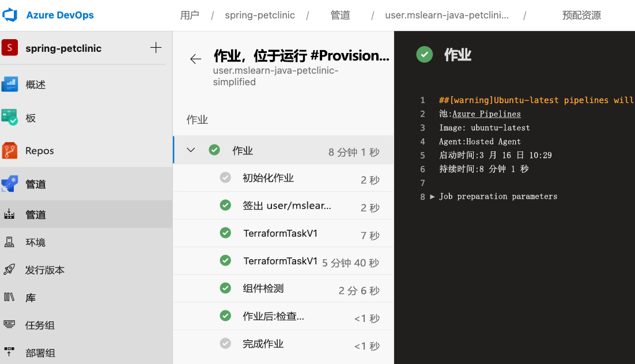Image resolution: width=635 pixels, height=364 pixels.
Task: Select the 管道 sub-item pipeline icon
Action: click(9, 214)
